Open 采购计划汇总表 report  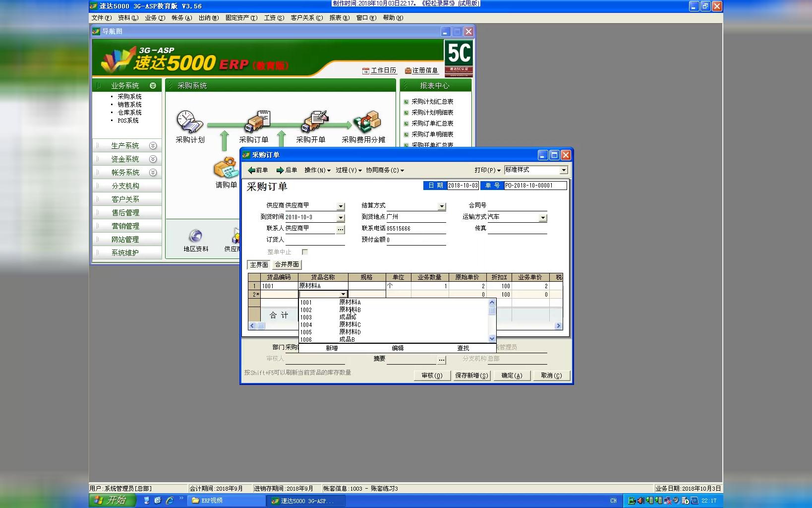tap(432, 102)
